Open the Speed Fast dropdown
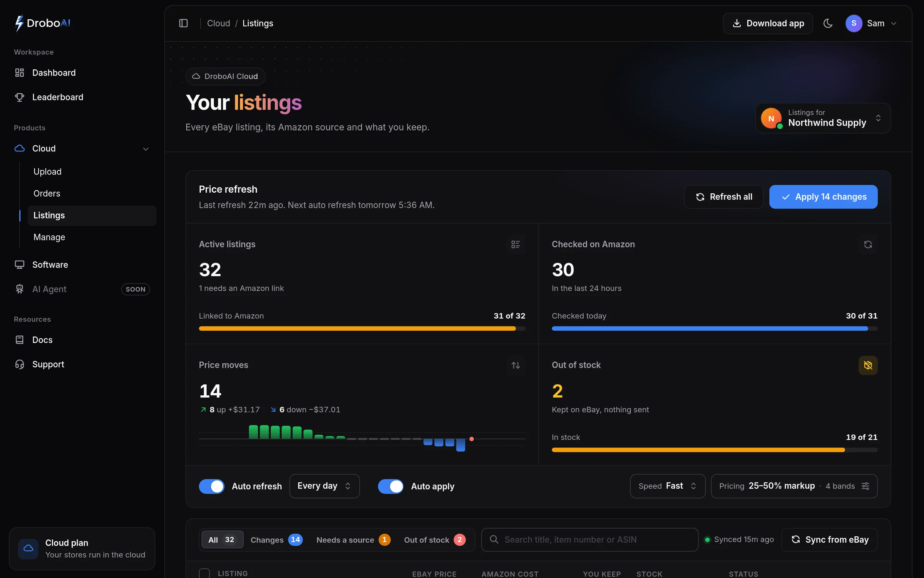 coord(668,486)
